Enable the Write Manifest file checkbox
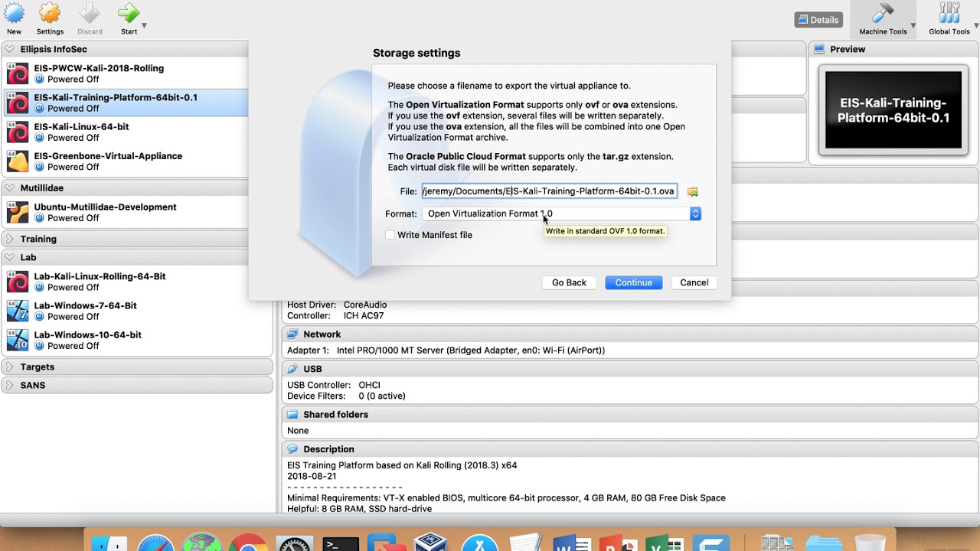980x551 pixels. (x=390, y=235)
